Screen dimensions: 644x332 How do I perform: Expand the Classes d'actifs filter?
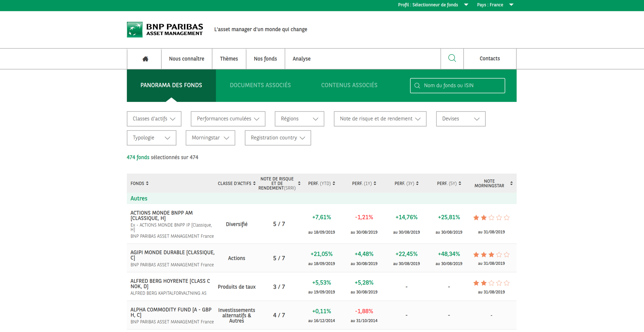(x=154, y=119)
